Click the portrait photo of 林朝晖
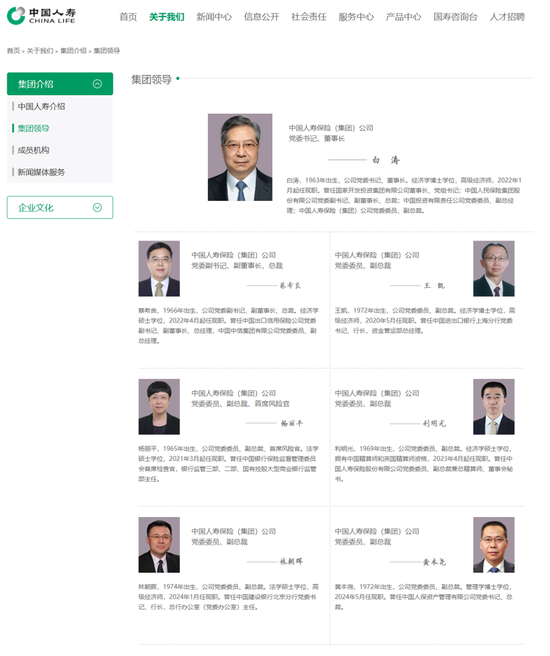 (159, 545)
